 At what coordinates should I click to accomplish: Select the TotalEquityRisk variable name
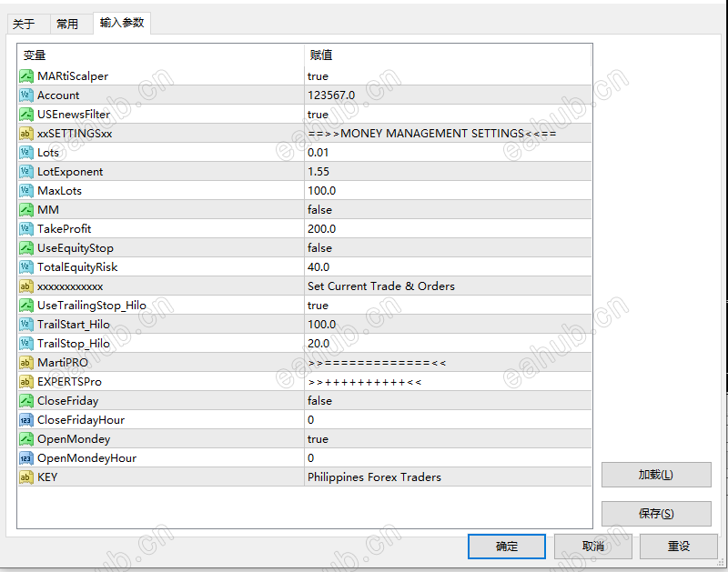point(77,267)
